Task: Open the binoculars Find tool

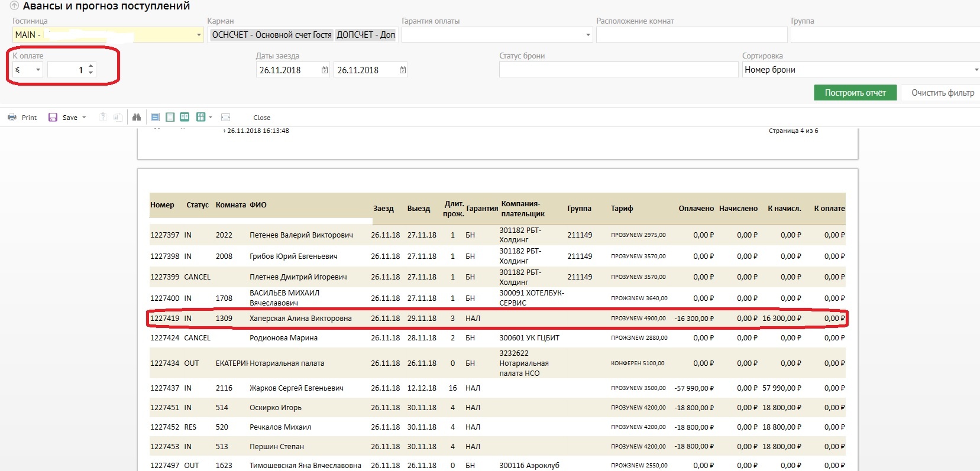Action: (137, 118)
